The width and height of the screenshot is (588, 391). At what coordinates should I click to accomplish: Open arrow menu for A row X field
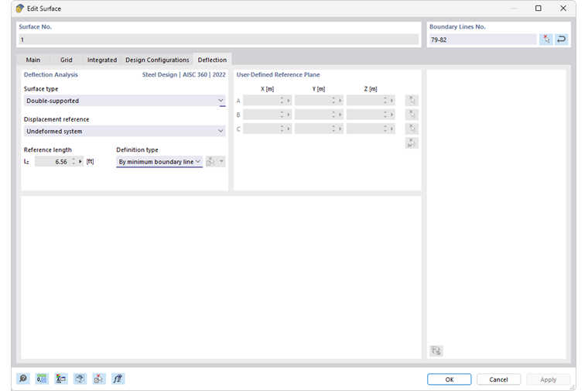pyautogui.click(x=289, y=101)
